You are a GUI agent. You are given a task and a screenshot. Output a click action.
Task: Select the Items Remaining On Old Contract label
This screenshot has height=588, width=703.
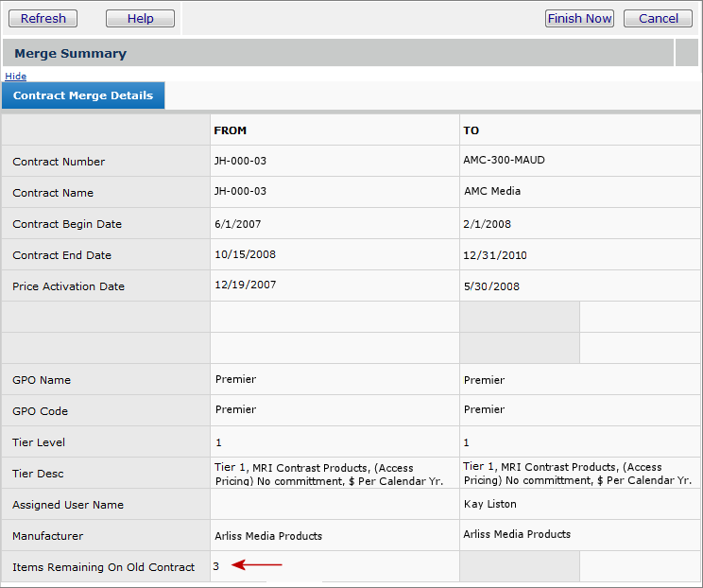(103, 567)
